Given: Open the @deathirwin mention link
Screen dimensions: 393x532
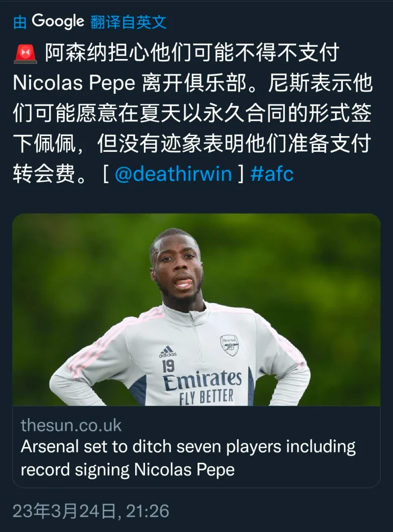Looking at the screenshot, I should (x=173, y=174).
